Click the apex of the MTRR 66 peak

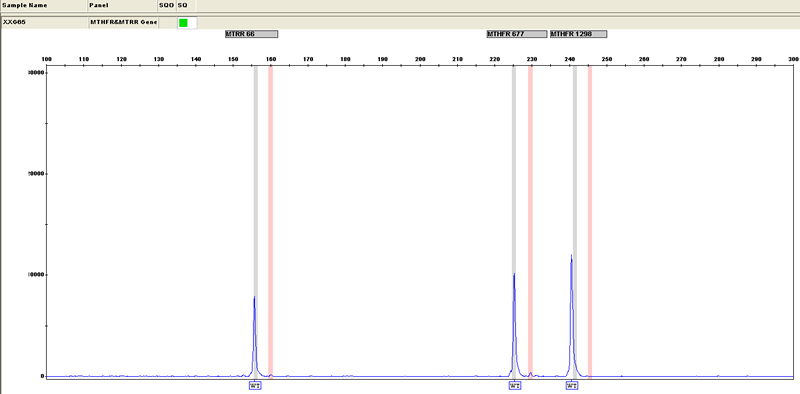[254, 297]
